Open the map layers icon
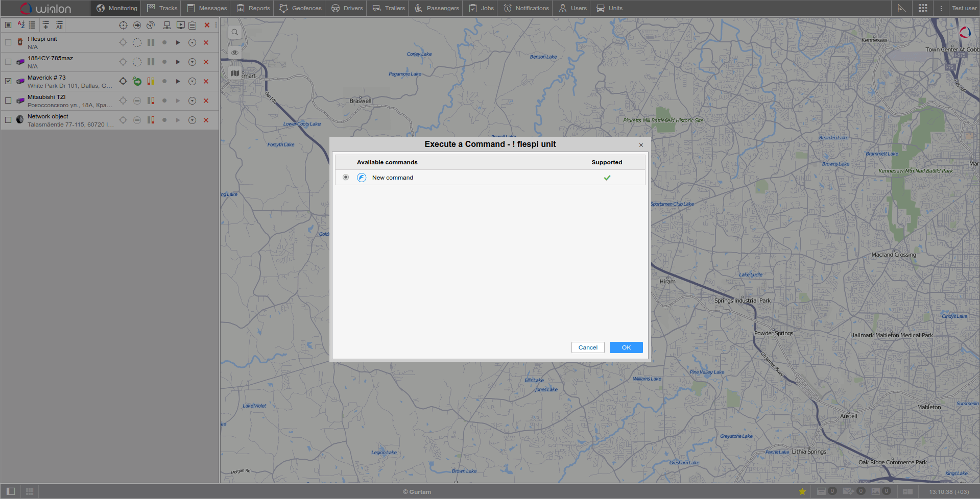980x499 pixels. [235, 73]
